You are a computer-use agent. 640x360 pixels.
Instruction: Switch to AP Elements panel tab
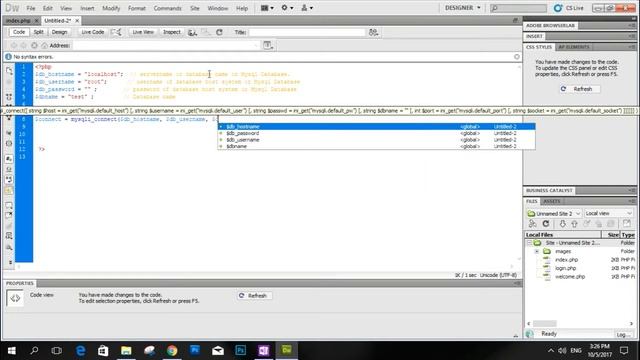574,47
